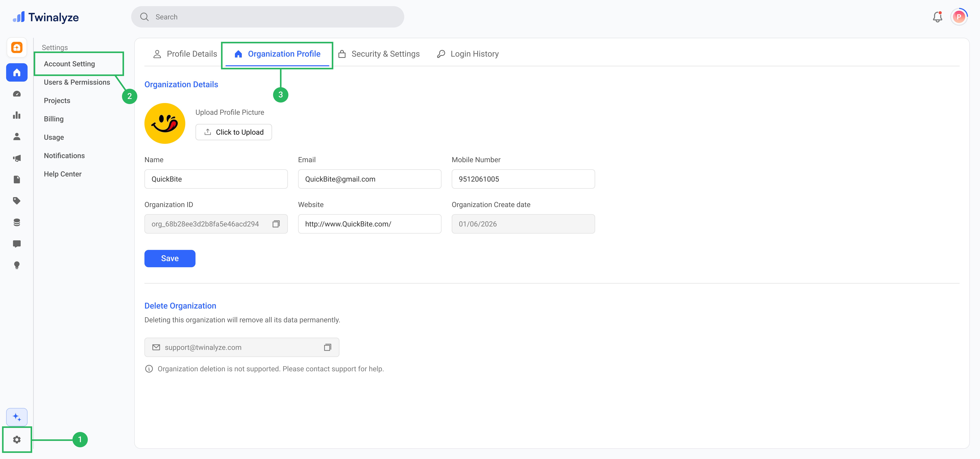Click the smiley organization profile picture
Screen dimensions: 980x459
pyautogui.click(x=165, y=124)
